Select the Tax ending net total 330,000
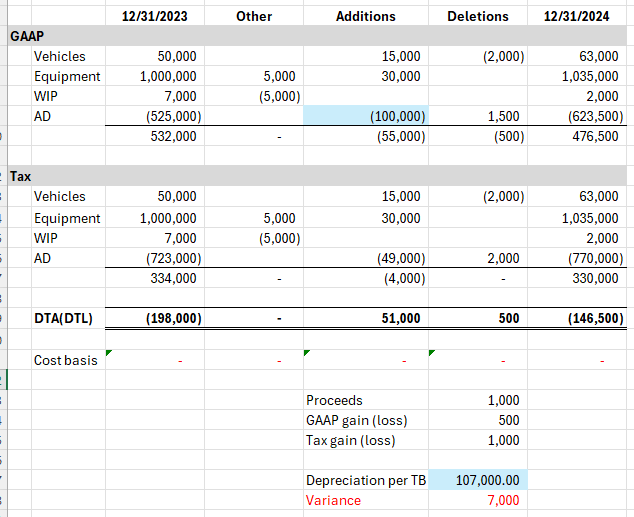This screenshot has height=517, width=634. pos(594,278)
